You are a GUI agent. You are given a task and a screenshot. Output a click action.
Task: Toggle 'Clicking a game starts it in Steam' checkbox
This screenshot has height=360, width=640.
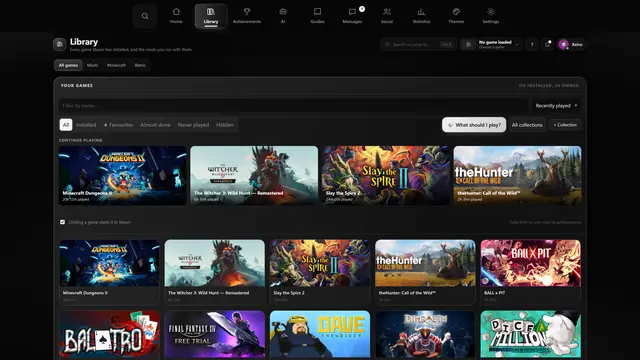62,222
